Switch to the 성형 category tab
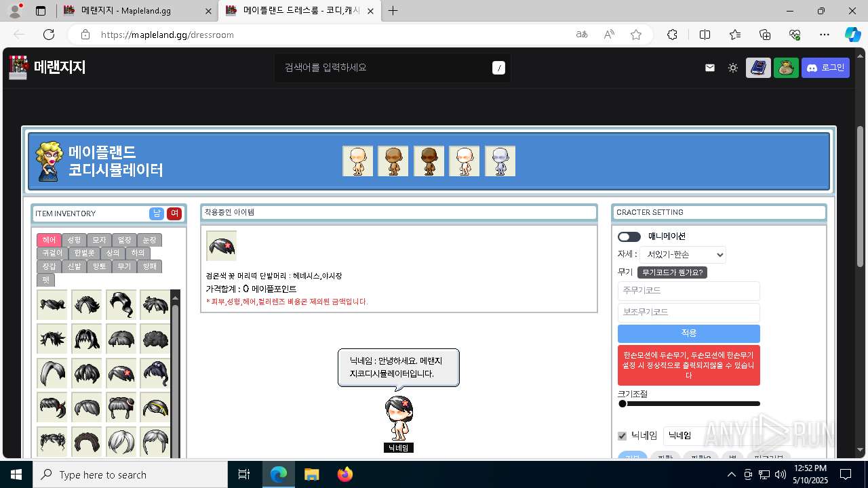The image size is (868, 488). 74,240
